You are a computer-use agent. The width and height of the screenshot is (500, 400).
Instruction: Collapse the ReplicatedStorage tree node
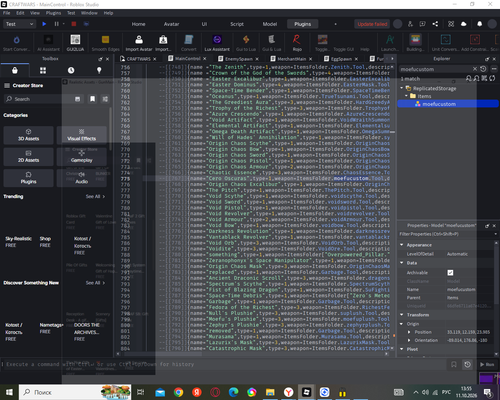click(402, 88)
